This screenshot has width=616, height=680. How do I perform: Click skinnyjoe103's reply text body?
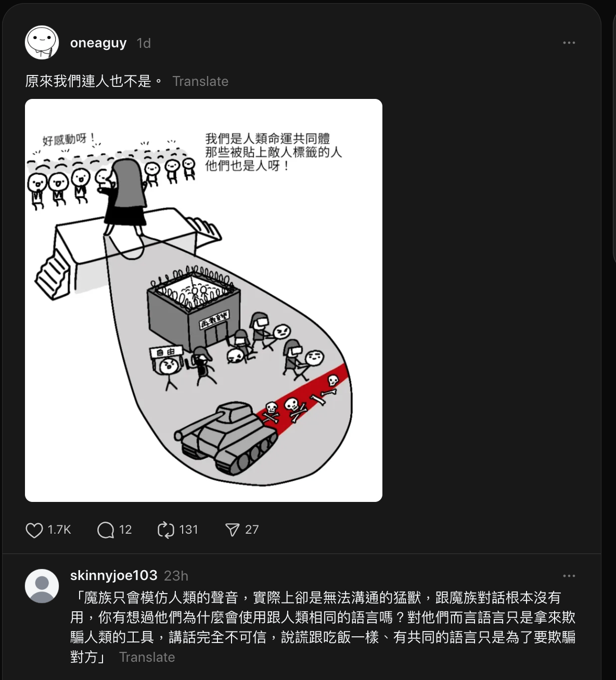323,627
